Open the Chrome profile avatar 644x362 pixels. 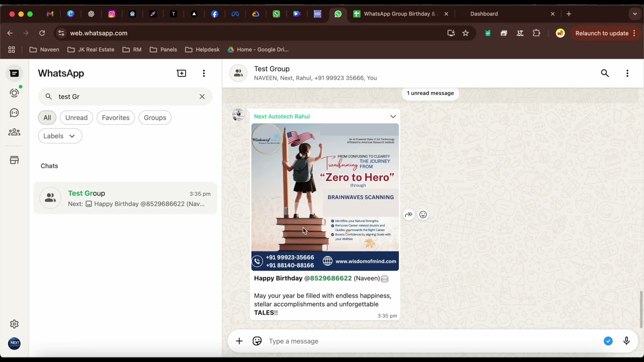[560, 33]
